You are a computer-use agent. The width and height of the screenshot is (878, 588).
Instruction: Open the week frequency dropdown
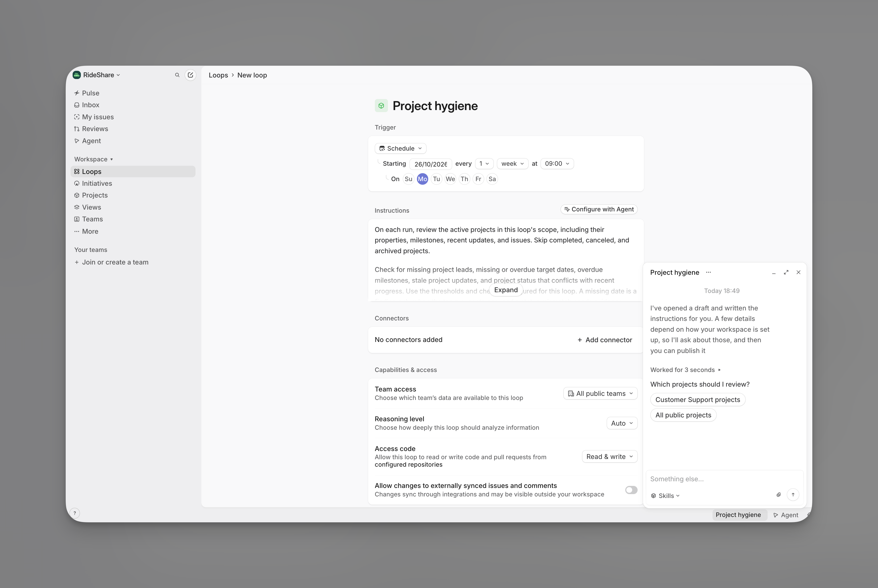coord(512,163)
